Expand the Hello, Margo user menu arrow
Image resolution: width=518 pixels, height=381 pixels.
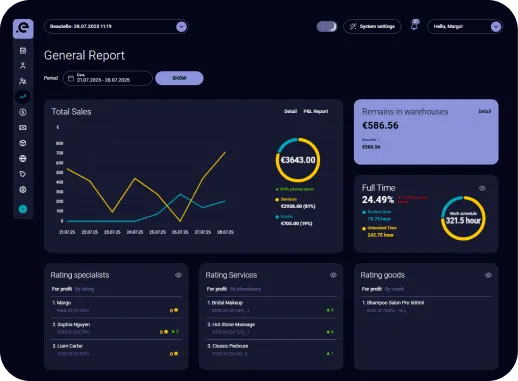coord(496,27)
